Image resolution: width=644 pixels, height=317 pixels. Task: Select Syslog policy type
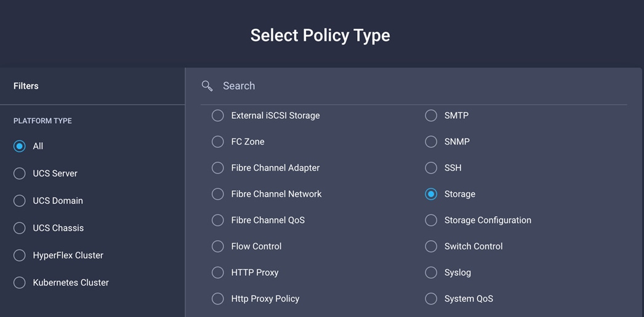pyautogui.click(x=431, y=272)
